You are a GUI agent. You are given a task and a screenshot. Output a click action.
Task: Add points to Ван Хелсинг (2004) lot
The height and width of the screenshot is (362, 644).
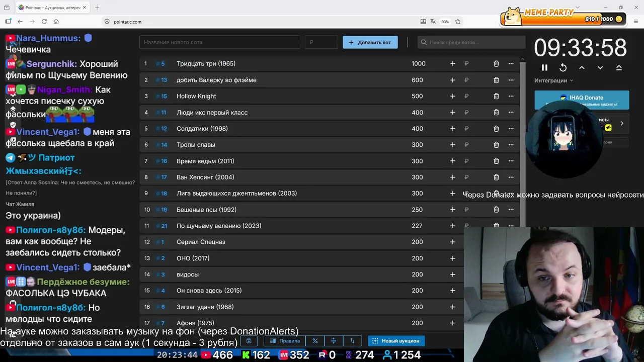[x=452, y=177]
